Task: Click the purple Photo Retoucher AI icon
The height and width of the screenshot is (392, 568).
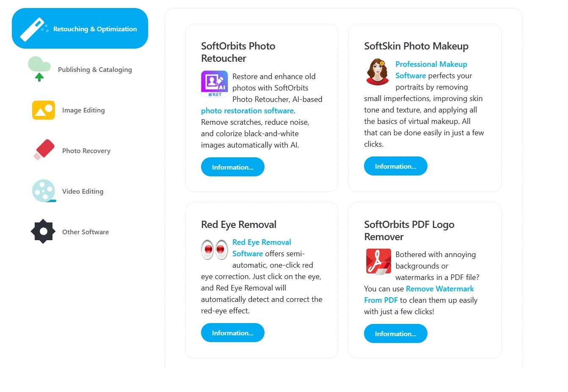Action: [x=215, y=84]
